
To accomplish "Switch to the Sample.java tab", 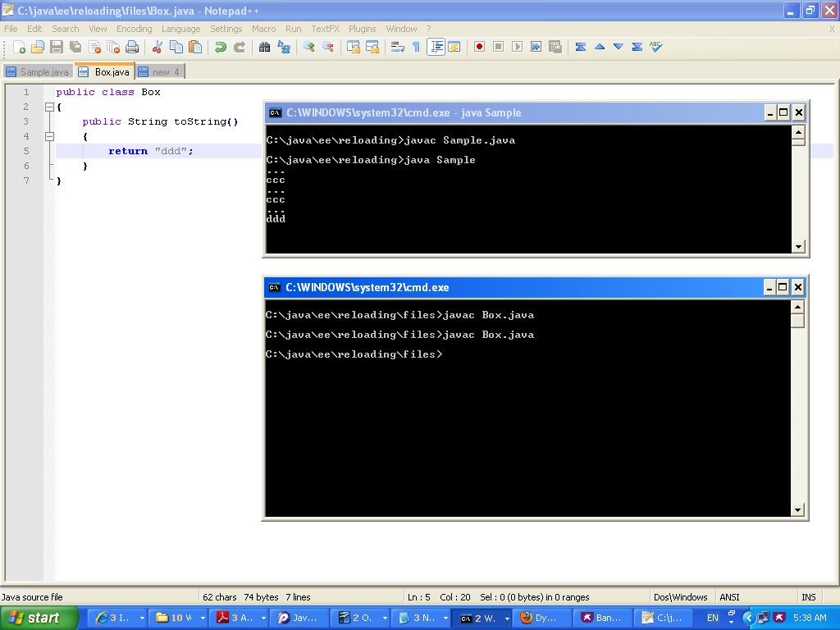I will (x=38, y=72).
